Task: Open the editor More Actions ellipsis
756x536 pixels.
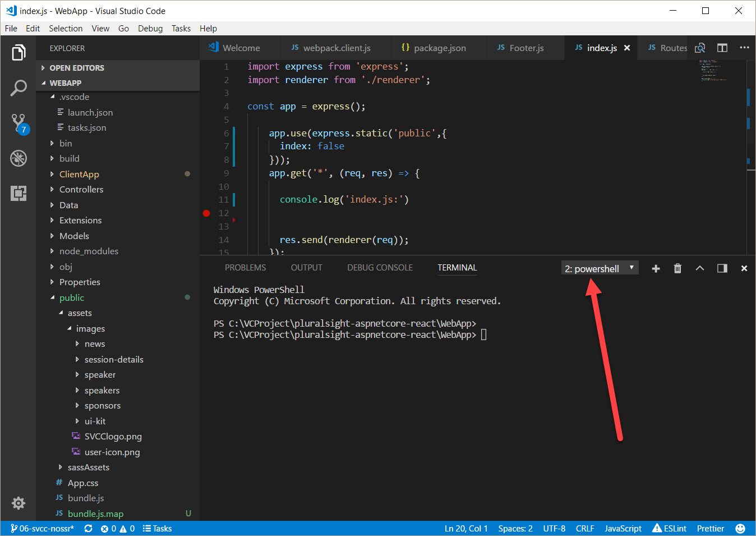Action: [744, 48]
